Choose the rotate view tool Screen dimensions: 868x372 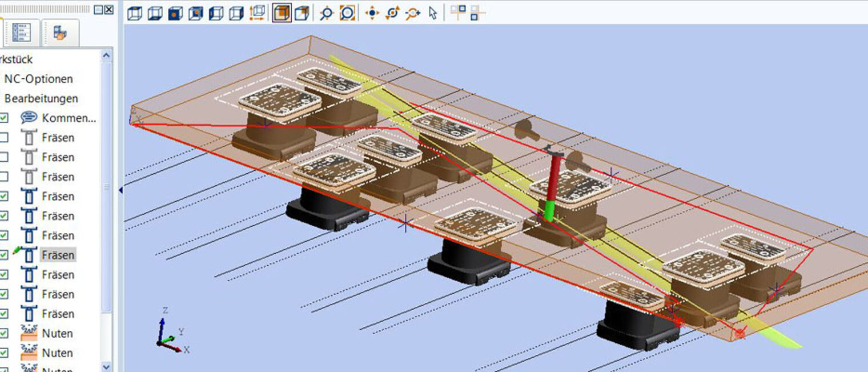click(x=392, y=13)
